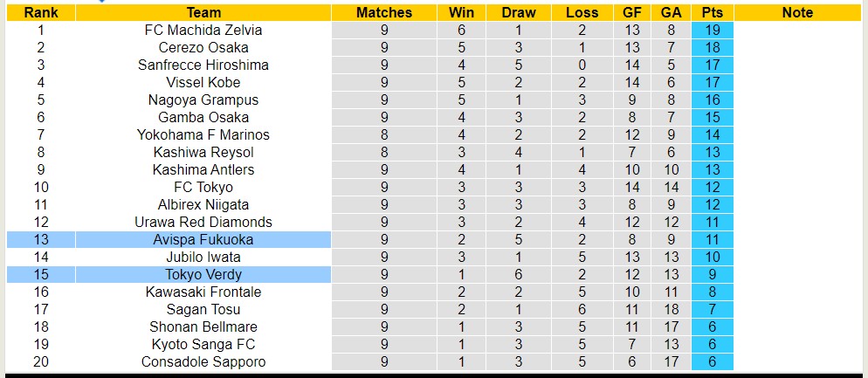The height and width of the screenshot is (378, 868).
Task: Select the highlighted Tokyo Verdy team
Action: pos(203,274)
